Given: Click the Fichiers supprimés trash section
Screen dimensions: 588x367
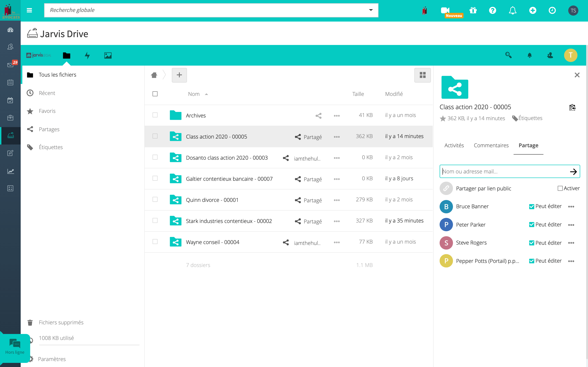Looking at the screenshot, I should (x=61, y=322).
